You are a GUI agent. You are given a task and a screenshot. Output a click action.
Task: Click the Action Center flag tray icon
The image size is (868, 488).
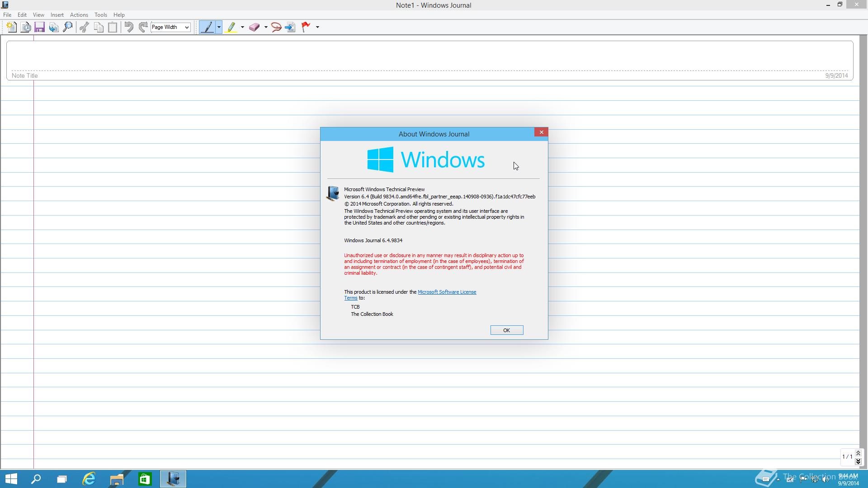coord(803,479)
